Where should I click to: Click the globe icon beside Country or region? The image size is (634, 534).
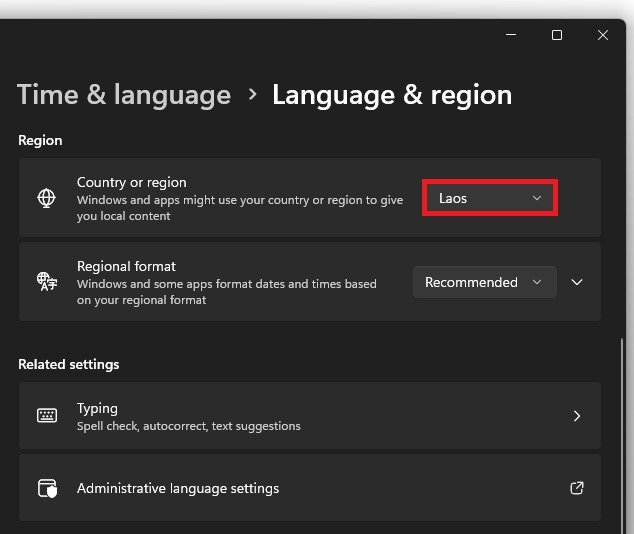click(46, 198)
